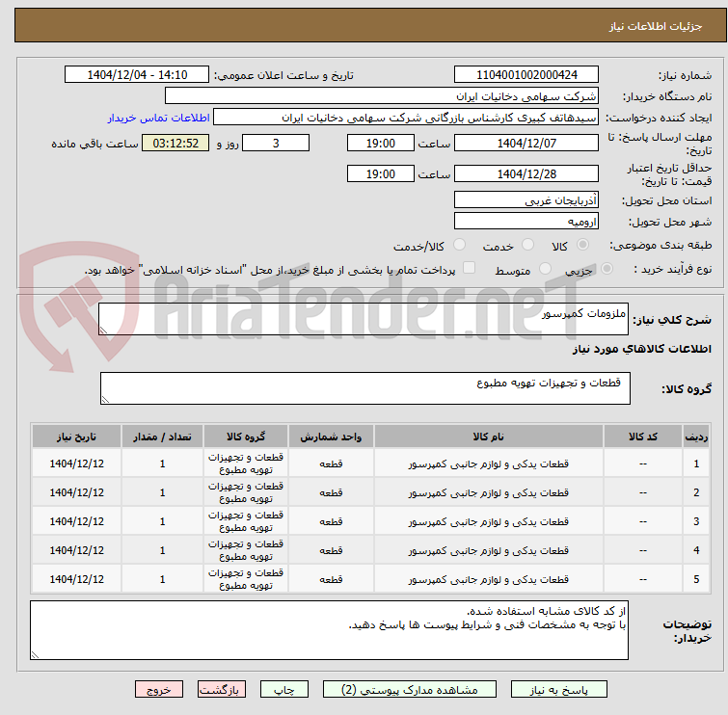The image size is (728, 715).
Task: Open 'مشاهده مدارک پیوستی (2)' attachments
Action: (x=410, y=690)
